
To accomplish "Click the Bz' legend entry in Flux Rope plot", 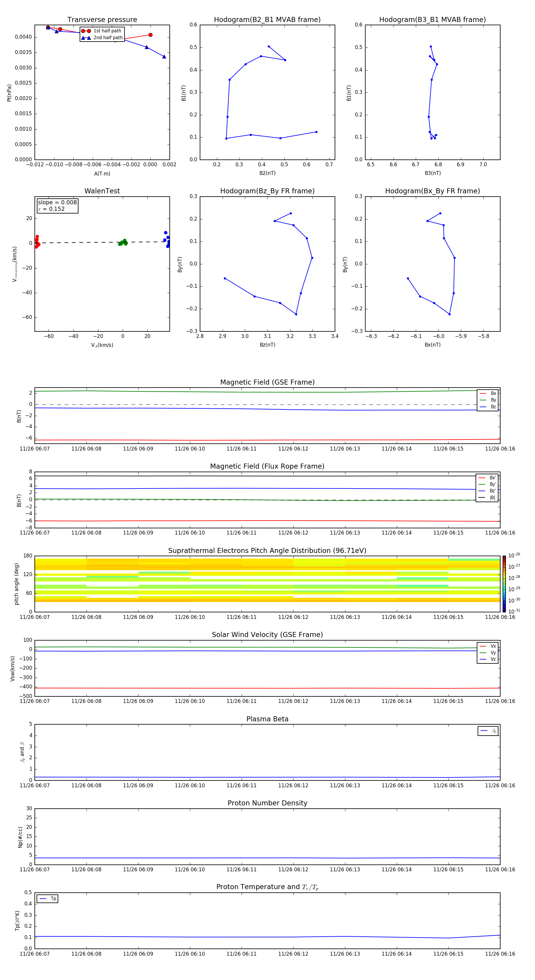I will [487, 491].
